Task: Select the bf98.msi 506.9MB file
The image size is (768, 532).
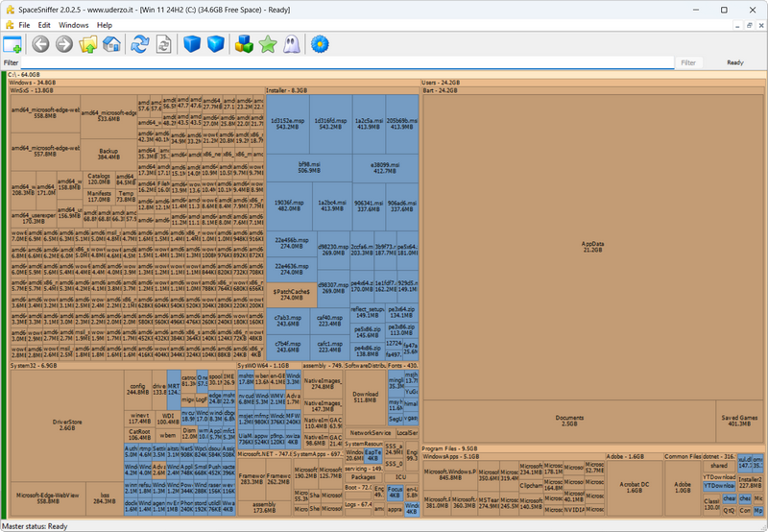Action: [x=309, y=167]
